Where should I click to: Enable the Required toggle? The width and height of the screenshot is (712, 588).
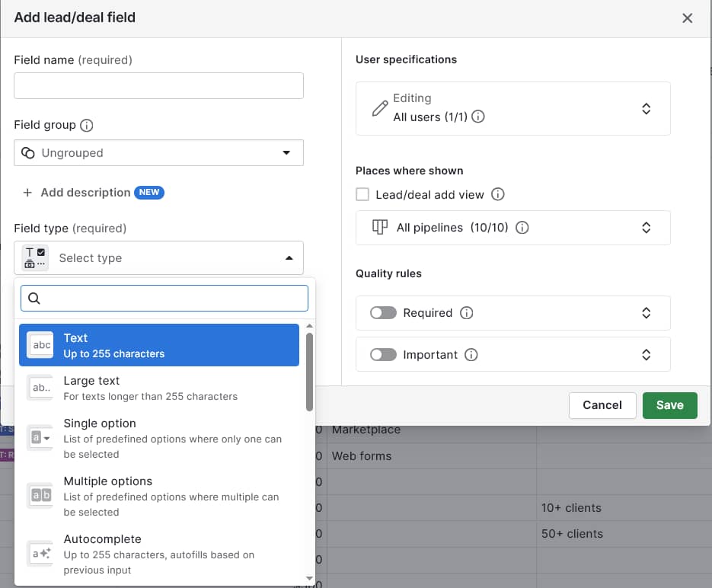[383, 312]
